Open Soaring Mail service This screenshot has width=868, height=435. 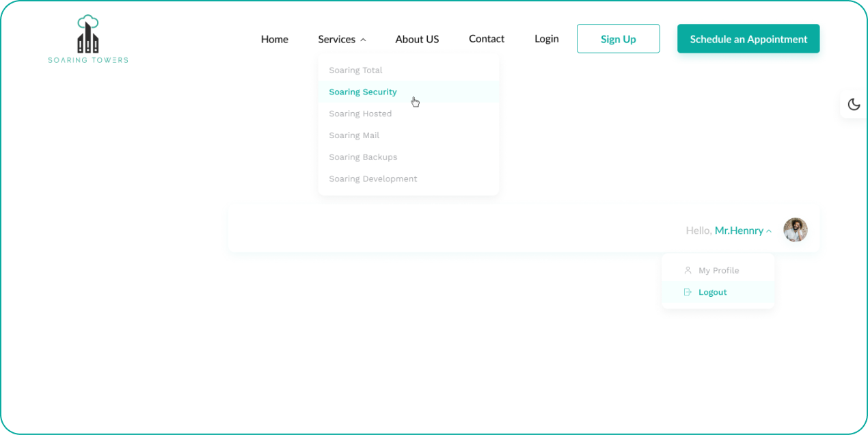coord(354,135)
